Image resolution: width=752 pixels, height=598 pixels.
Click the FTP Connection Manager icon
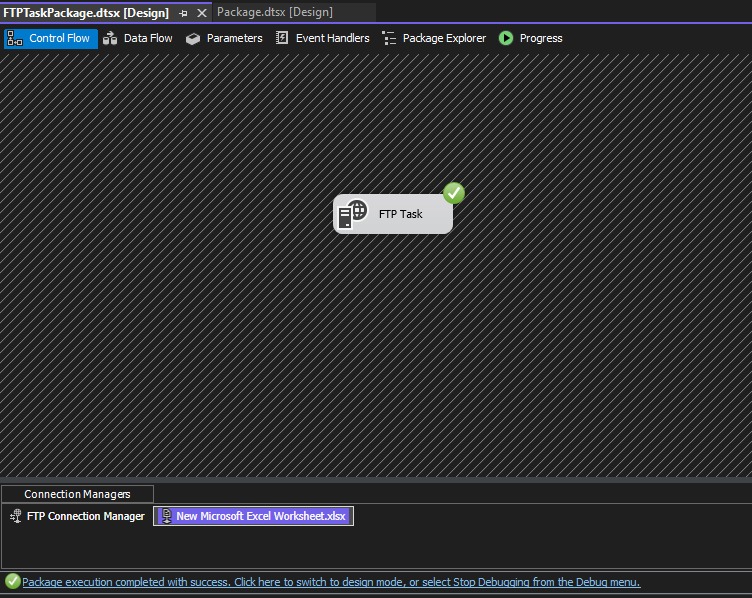16,516
